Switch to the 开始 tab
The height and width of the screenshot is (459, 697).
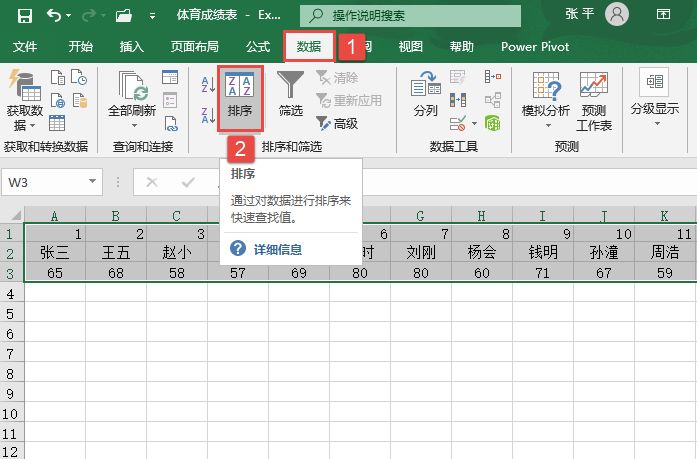point(80,46)
